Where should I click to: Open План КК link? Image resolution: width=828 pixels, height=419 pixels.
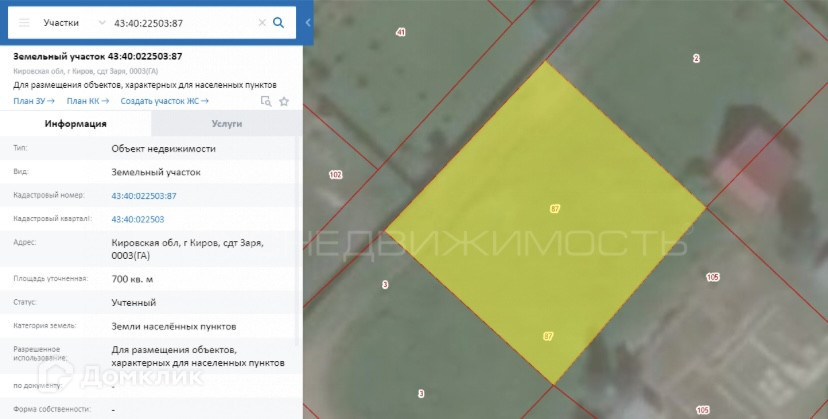[88, 101]
